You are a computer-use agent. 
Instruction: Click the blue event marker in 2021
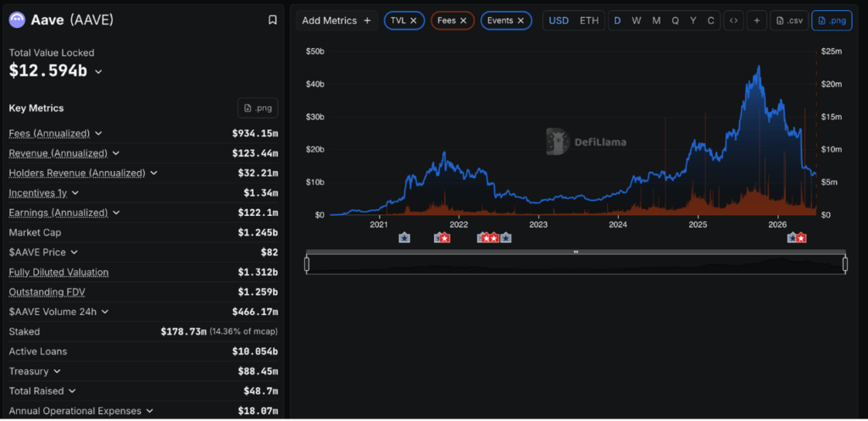(404, 238)
